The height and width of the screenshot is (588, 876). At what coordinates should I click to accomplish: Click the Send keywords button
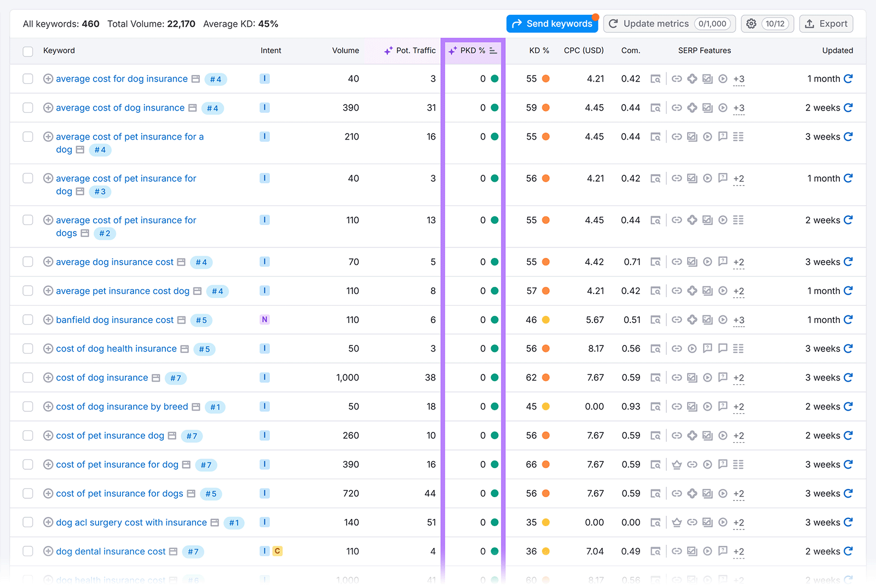552,24
